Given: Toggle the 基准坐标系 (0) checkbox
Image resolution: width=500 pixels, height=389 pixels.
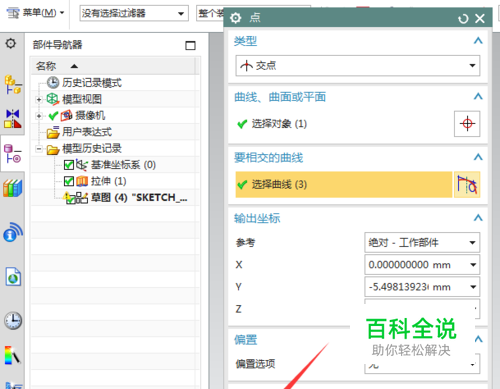Looking at the screenshot, I should point(69,165).
